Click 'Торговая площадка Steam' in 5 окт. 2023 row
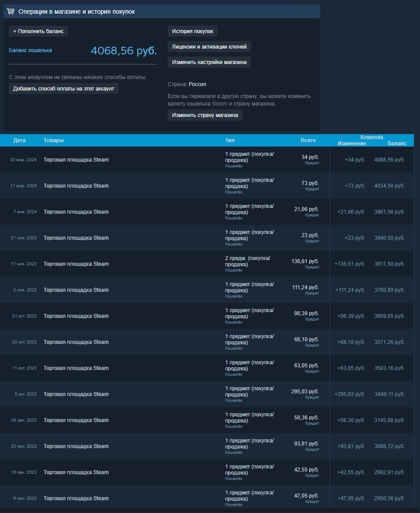 click(76, 394)
